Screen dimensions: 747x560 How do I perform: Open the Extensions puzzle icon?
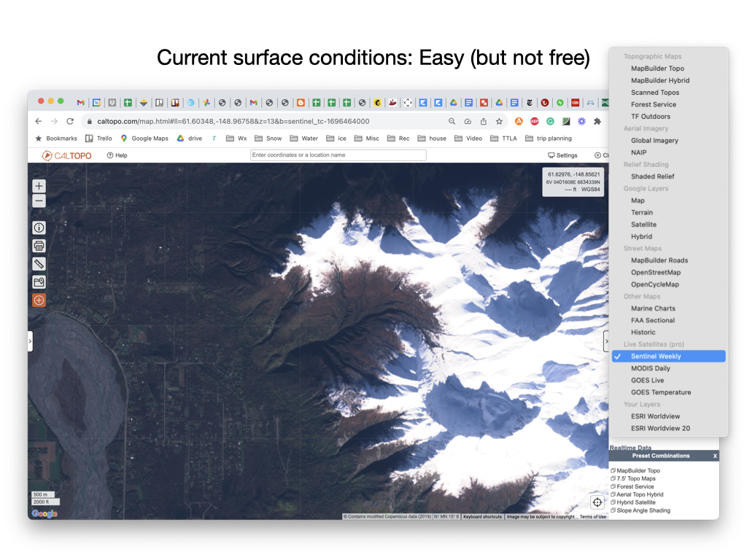597,122
